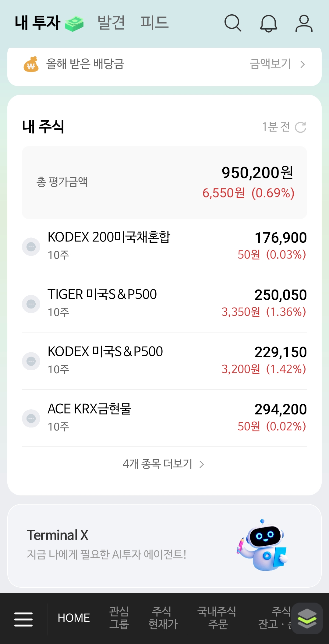Switch to the 피드 tab

(x=154, y=23)
